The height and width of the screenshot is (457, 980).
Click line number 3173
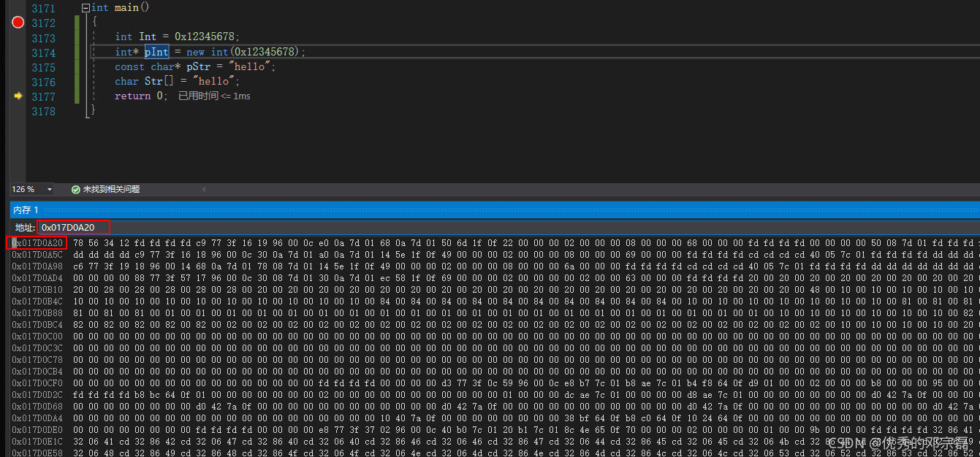[43, 37]
